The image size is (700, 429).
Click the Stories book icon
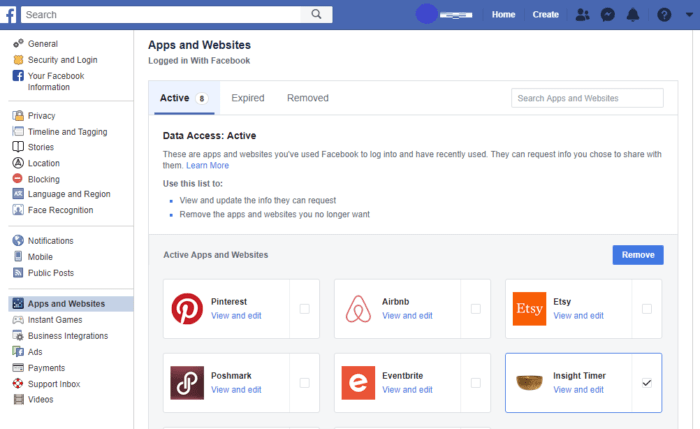pos(18,146)
